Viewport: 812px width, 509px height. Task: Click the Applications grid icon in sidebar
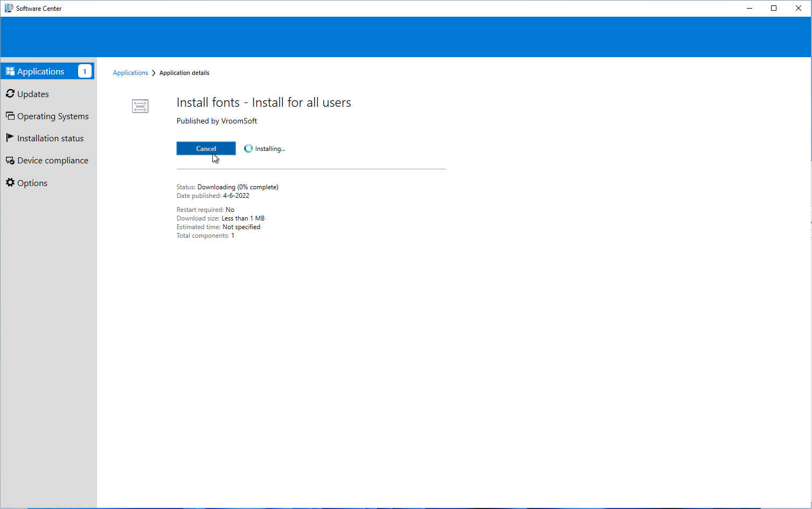pos(10,71)
